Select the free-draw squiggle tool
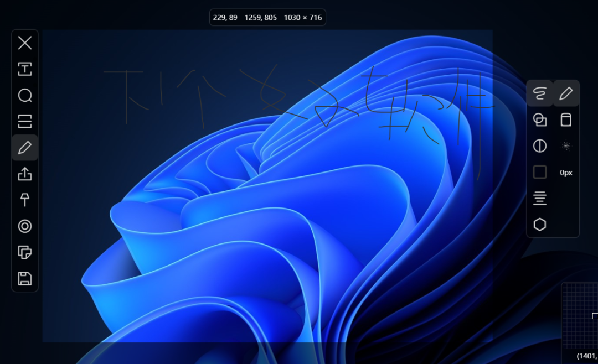Image resolution: width=598 pixels, height=364 pixels. coord(540,93)
